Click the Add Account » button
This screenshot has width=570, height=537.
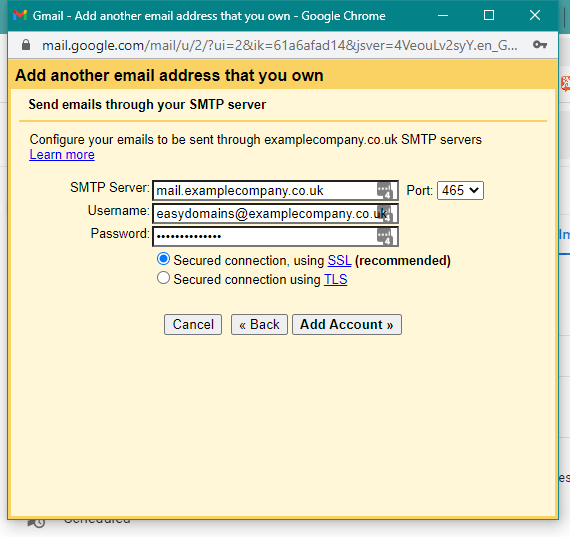tap(347, 324)
